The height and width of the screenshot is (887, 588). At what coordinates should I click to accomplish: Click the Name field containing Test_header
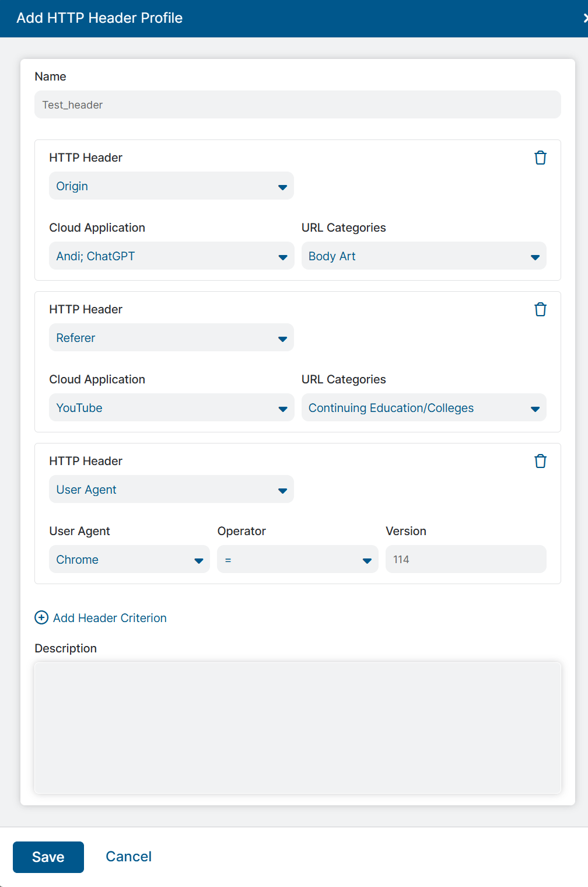point(297,105)
